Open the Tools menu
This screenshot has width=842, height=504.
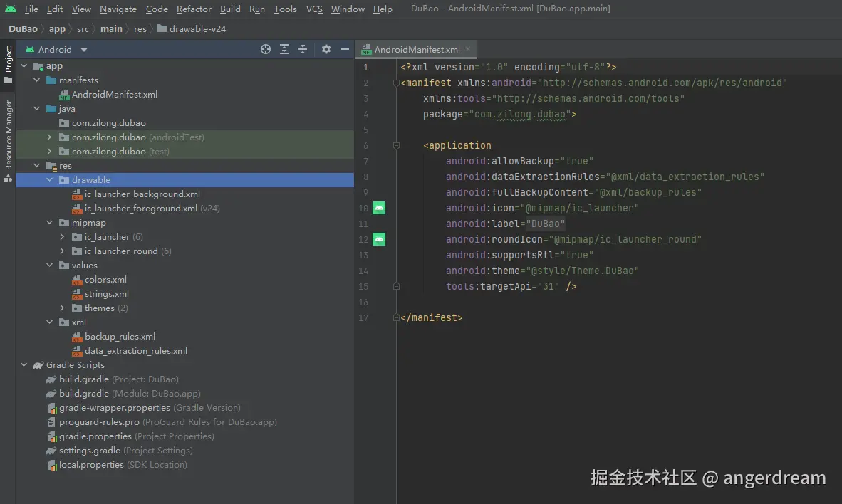pyautogui.click(x=285, y=9)
